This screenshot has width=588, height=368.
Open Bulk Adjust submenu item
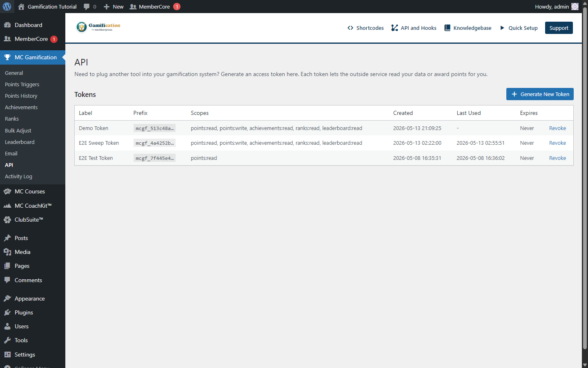coord(18,130)
